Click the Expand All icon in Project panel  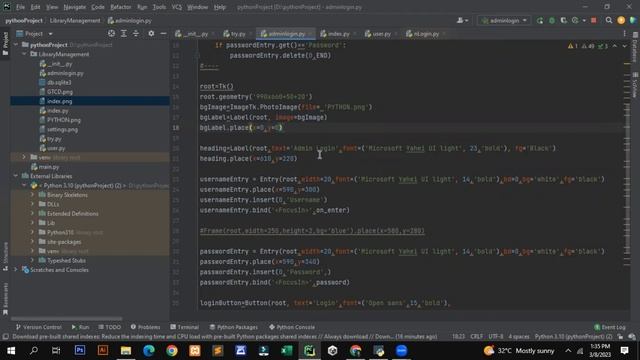point(124,33)
